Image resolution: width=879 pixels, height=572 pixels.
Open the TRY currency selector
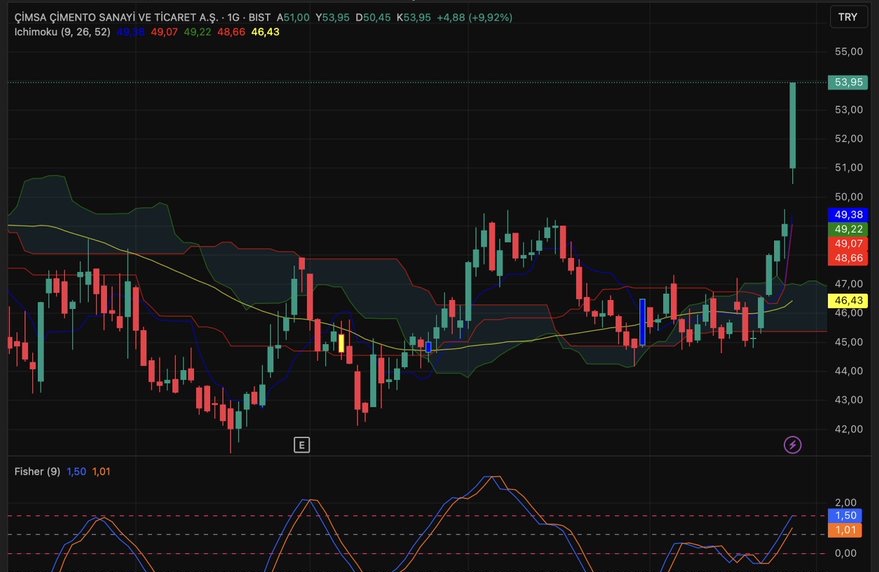pos(848,17)
